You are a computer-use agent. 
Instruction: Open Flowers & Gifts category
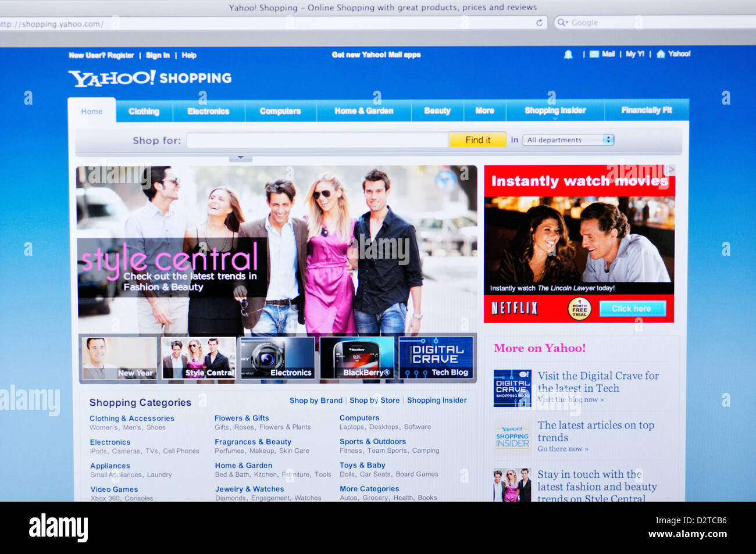coord(242,418)
